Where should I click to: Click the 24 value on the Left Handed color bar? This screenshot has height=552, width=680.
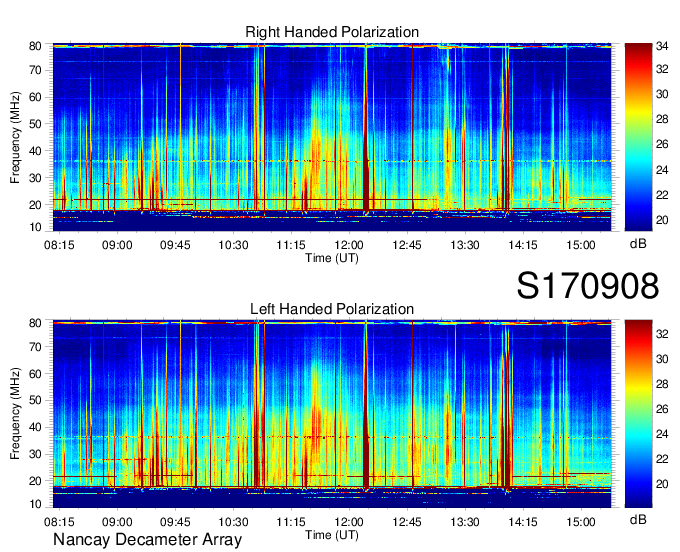(662, 434)
